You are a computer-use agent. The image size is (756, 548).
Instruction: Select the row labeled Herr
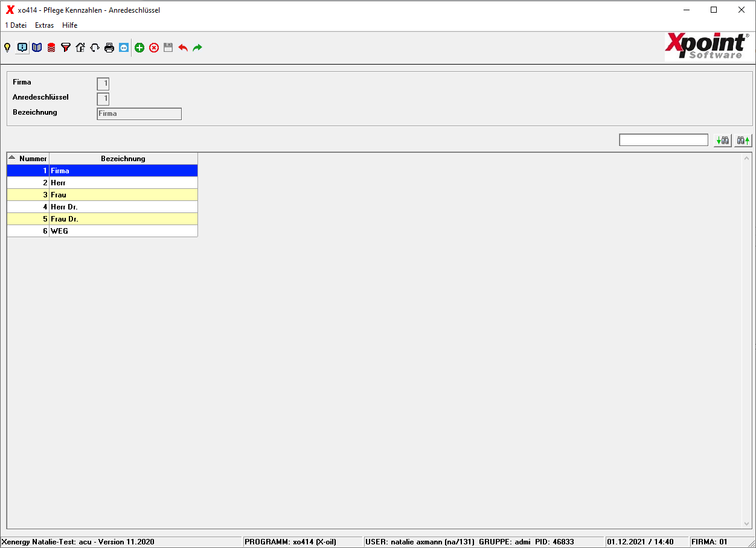click(102, 183)
